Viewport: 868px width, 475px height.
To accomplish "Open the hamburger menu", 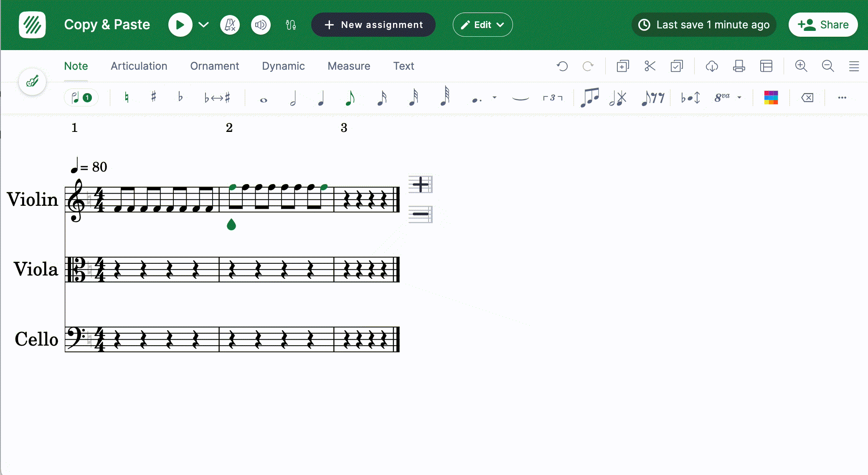I will coord(854,66).
